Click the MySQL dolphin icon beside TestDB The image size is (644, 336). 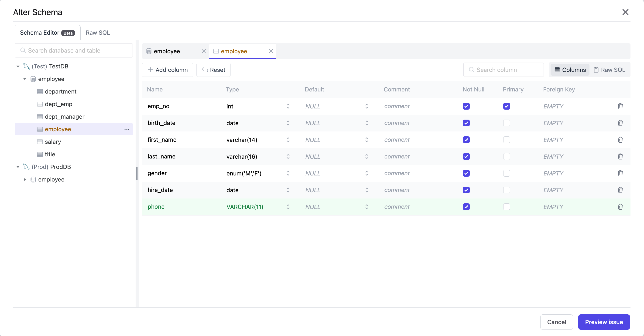26,66
